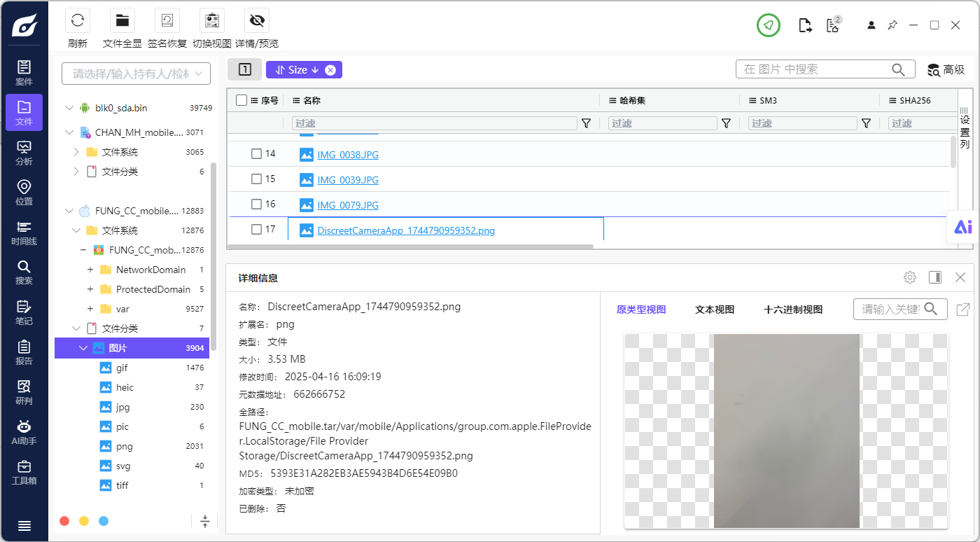Click the export file icon in title bar
The height and width of the screenshot is (542, 980).
tap(806, 25)
